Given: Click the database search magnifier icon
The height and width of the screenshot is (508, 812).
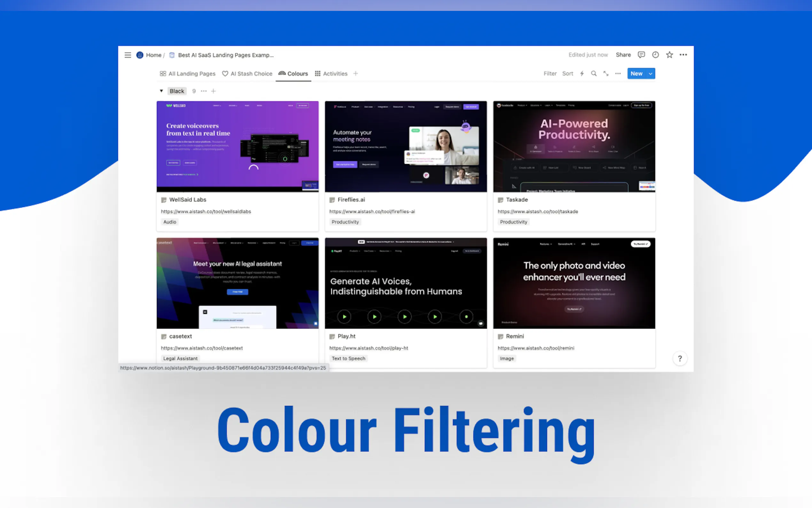Looking at the screenshot, I should (x=594, y=74).
